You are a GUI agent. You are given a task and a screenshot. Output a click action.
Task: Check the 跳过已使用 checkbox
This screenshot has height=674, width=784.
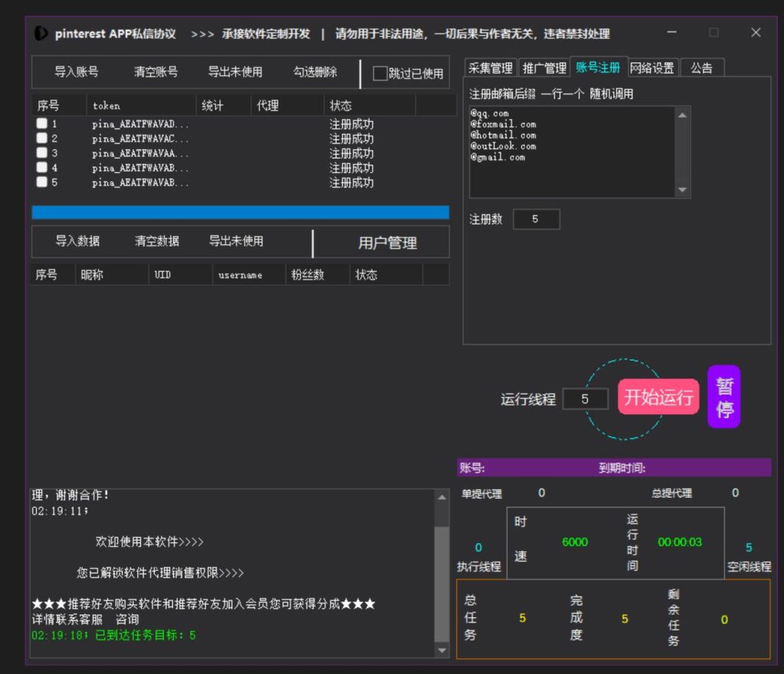380,74
